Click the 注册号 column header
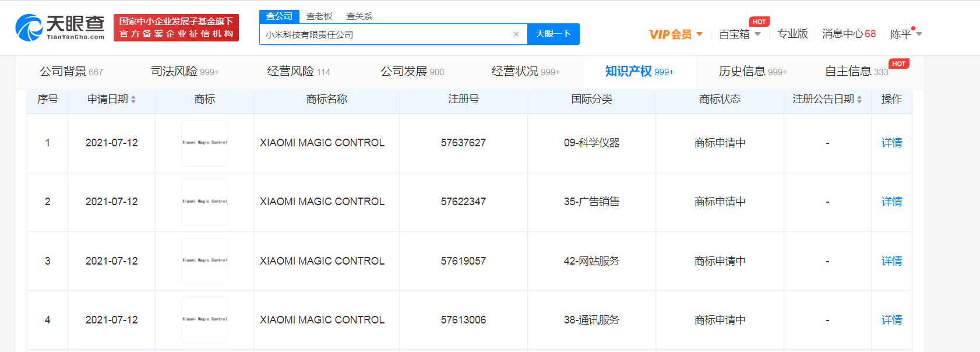The width and height of the screenshot is (980, 352). (463, 99)
